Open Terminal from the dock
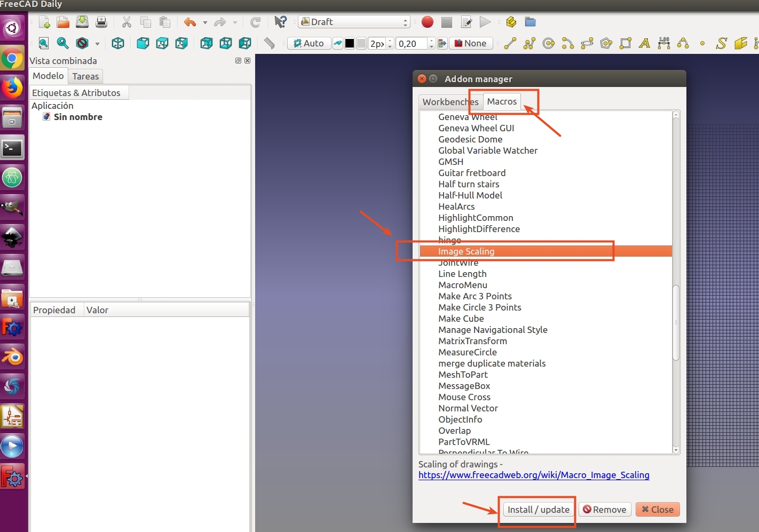Viewport: 759px width, 532px height. click(12, 148)
